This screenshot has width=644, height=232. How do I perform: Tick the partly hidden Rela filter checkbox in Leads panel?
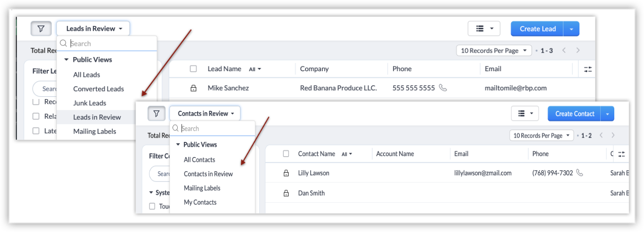pyautogui.click(x=36, y=116)
